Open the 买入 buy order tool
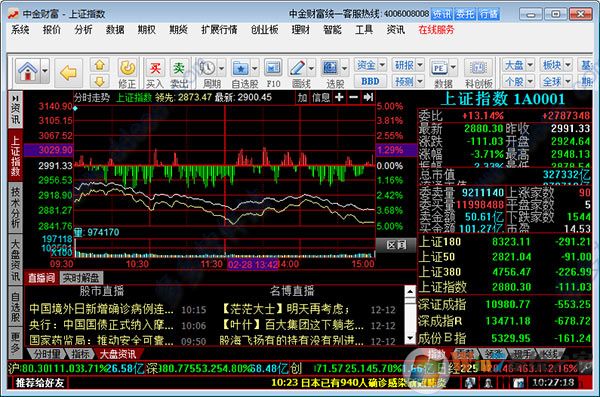This screenshot has width=600, height=397. (155, 73)
